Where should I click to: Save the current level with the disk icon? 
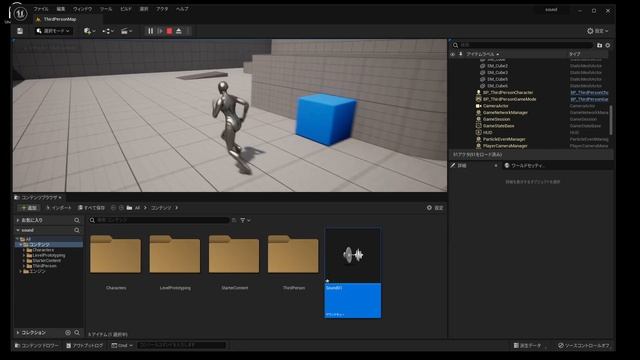click(20, 31)
